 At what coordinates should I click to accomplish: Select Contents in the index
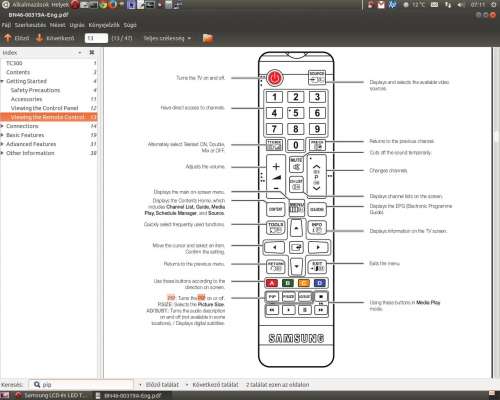coord(18,72)
